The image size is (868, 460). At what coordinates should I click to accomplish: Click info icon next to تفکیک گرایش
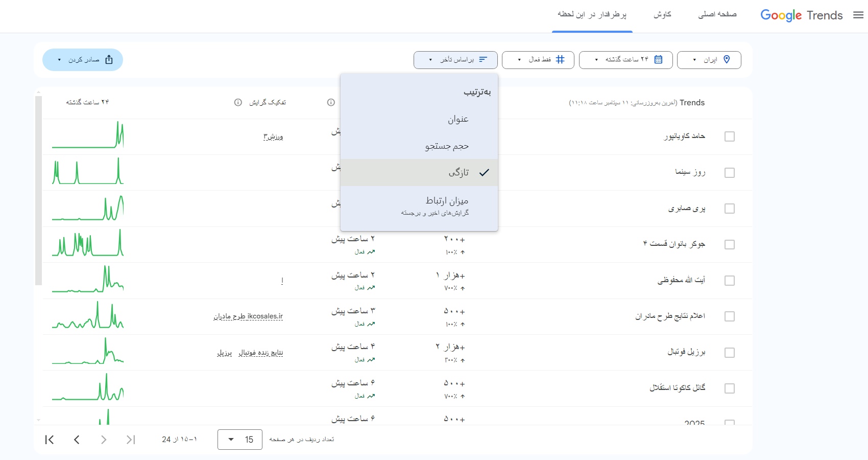[238, 102]
